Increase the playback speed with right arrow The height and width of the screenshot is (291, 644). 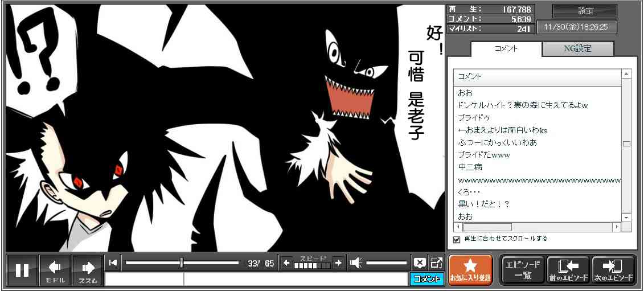click(x=338, y=263)
